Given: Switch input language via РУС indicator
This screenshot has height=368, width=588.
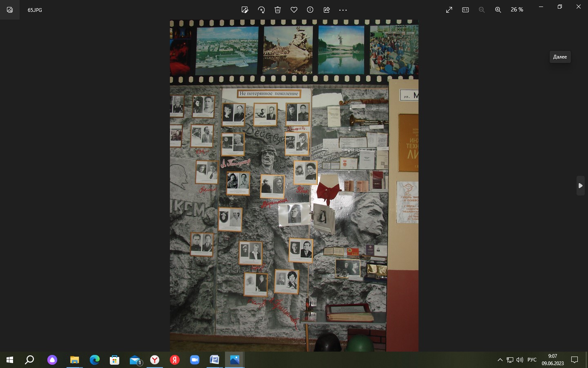Looking at the screenshot, I should tap(532, 360).
